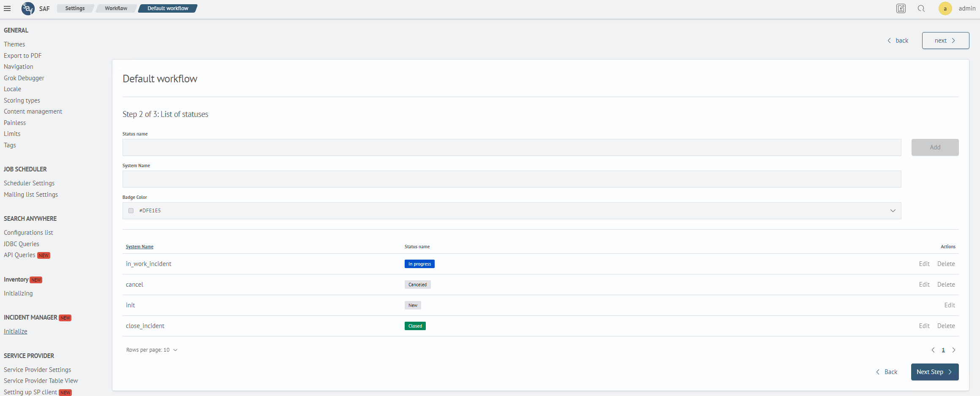Open Scheduler Settings in sidebar
The width and height of the screenshot is (980, 396).
coord(29,183)
